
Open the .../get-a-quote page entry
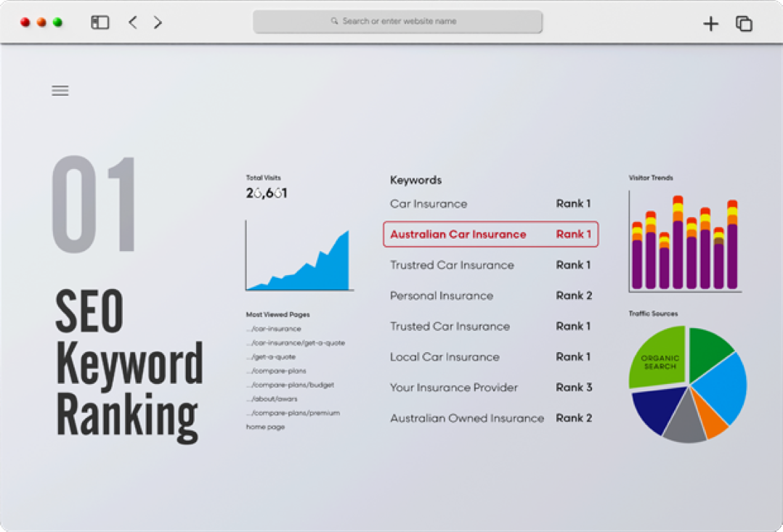271,357
